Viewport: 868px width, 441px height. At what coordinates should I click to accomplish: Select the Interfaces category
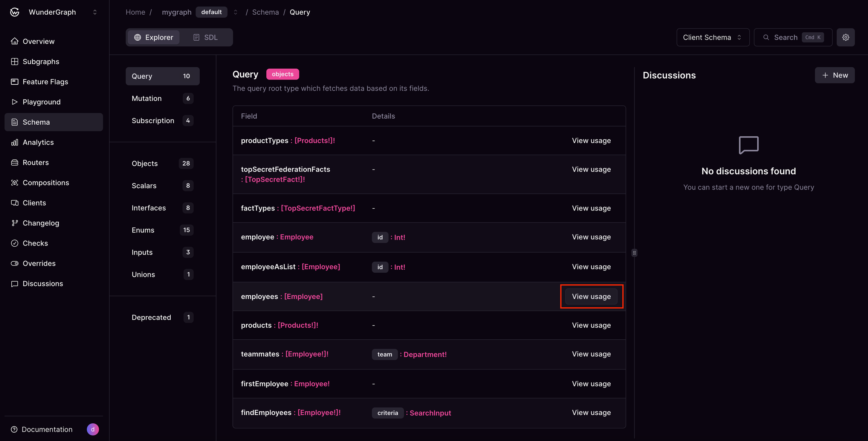point(162,208)
